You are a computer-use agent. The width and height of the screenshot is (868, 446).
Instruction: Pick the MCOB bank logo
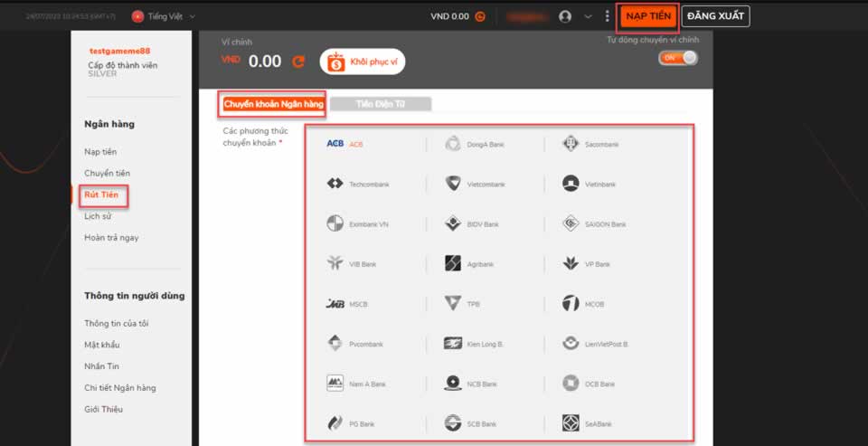click(x=571, y=304)
